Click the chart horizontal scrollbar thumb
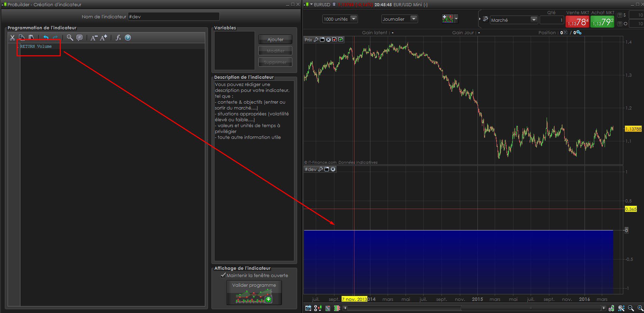The image size is (644, 313). 531,308
